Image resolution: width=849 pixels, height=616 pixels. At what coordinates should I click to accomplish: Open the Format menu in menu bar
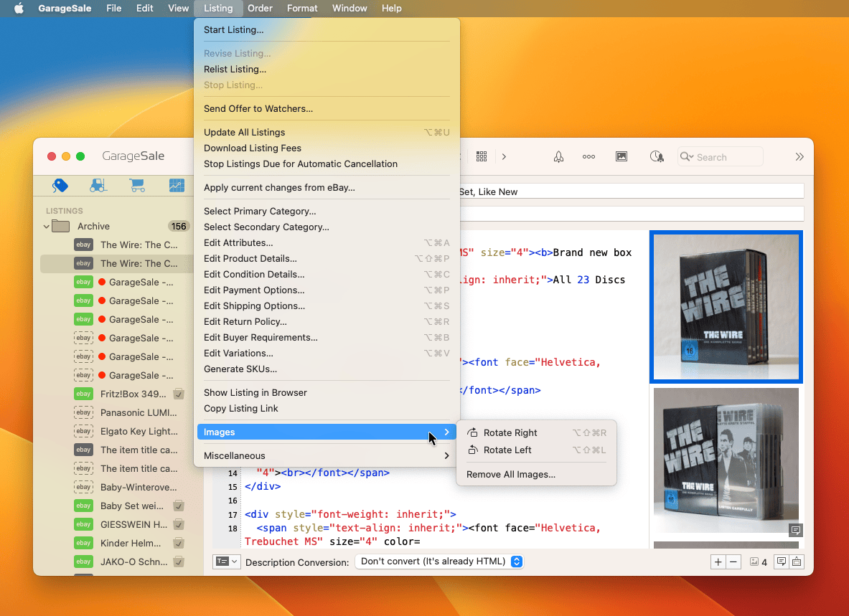[302, 8]
